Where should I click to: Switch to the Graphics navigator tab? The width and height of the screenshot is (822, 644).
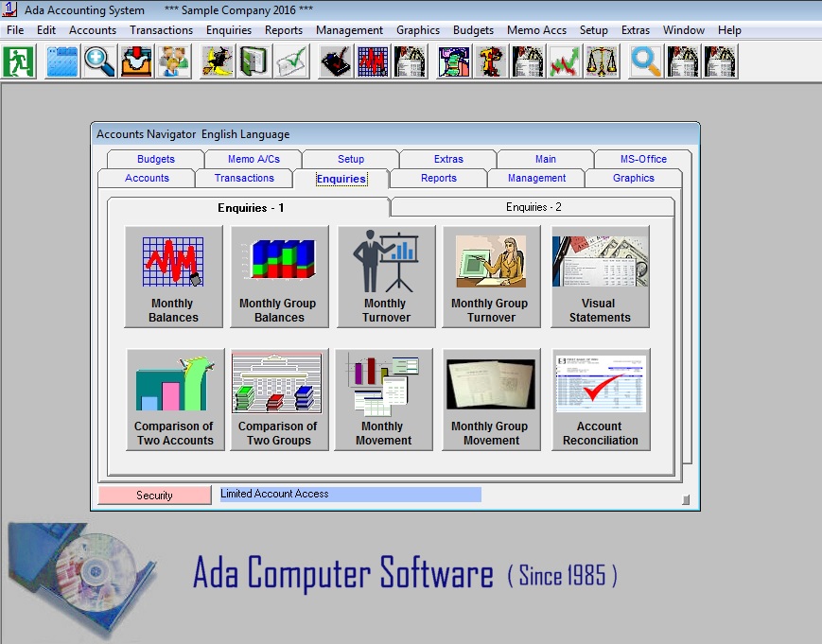point(633,178)
